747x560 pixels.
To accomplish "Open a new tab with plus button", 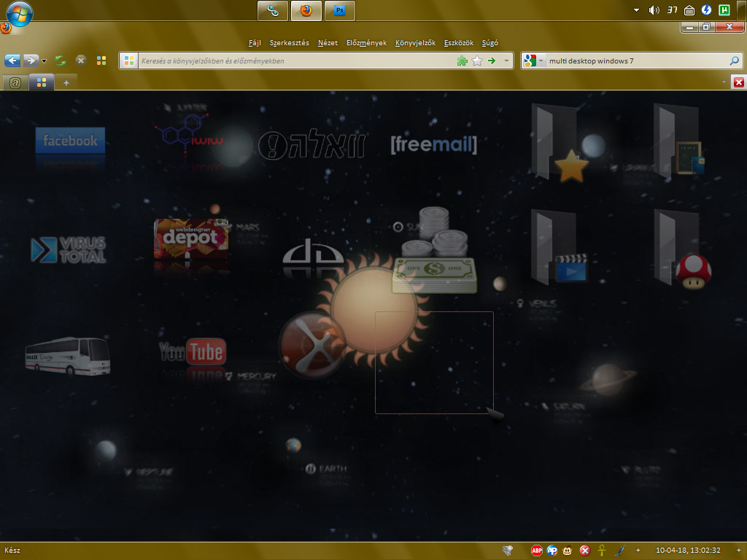I will [66, 83].
